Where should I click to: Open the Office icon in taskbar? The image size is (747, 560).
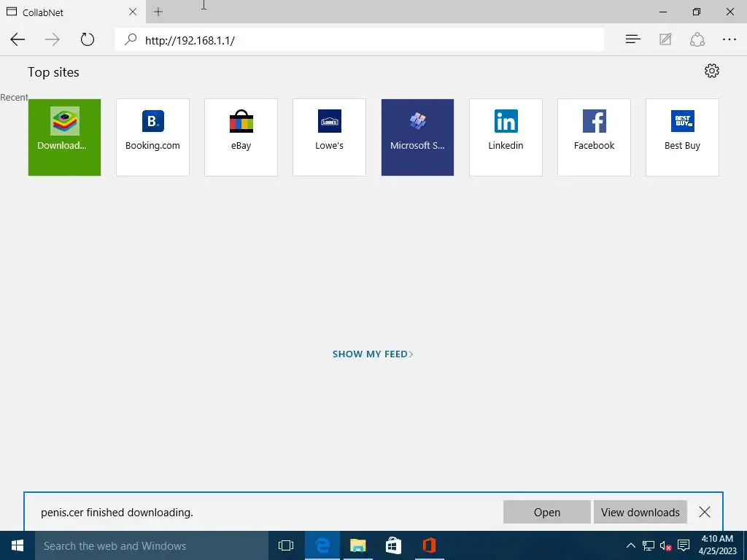pos(429,545)
